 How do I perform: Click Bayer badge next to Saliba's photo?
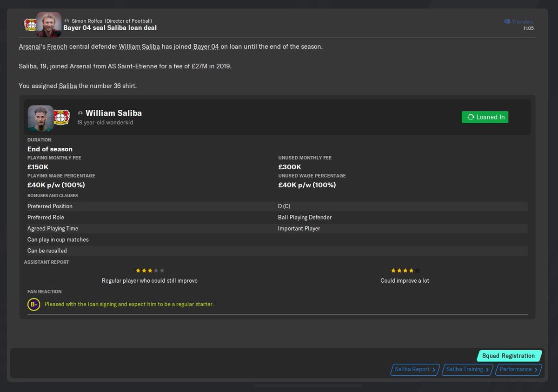(61, 117)
